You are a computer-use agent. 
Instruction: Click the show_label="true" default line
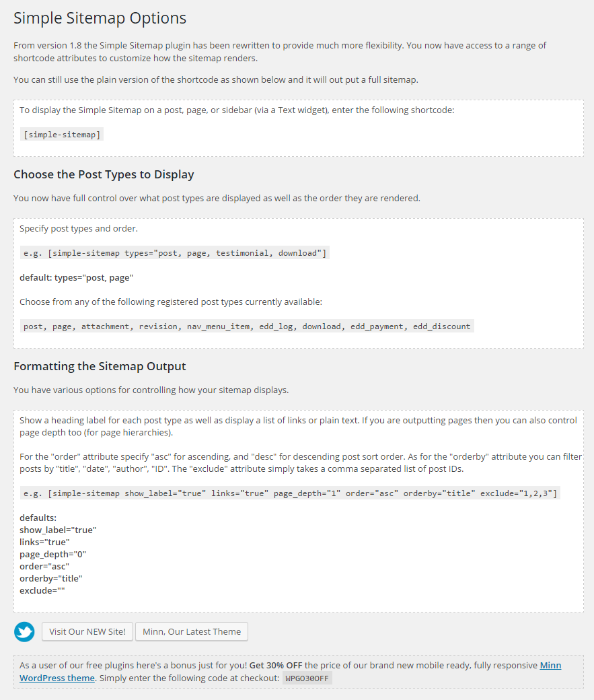(x=58, y=530)
